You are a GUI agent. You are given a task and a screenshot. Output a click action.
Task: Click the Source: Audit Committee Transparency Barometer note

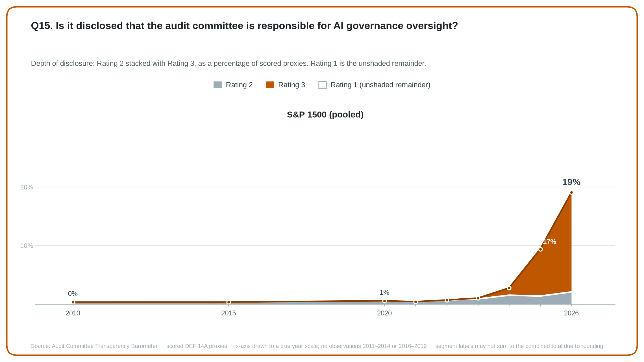94,346
